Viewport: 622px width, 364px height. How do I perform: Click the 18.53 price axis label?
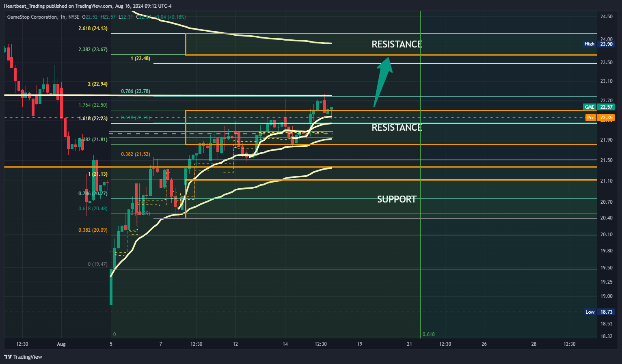pos(607,324)
